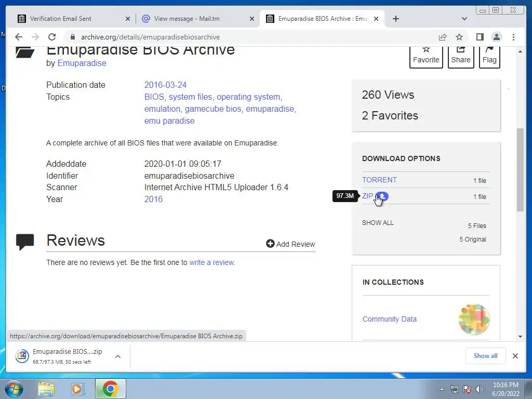Viewport: 532px width, 399px height.
Task: Click the Chrome taskbar button
Action: (110, 389)
